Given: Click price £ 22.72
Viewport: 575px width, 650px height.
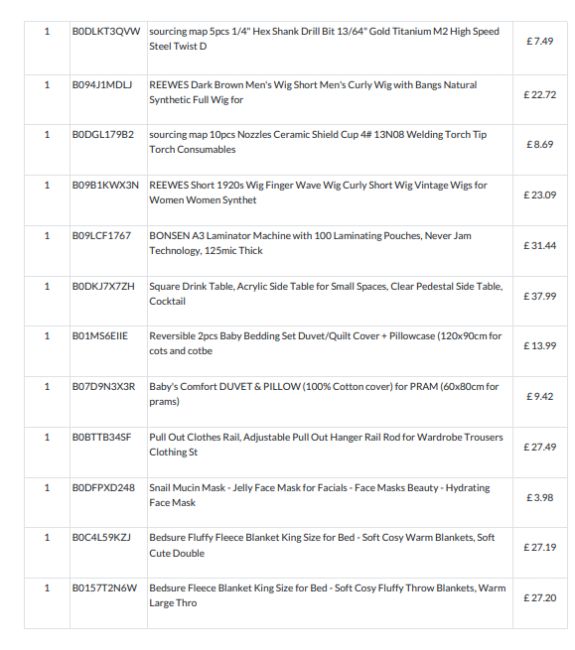Looking at the screenshot, I should pos(540,95).
